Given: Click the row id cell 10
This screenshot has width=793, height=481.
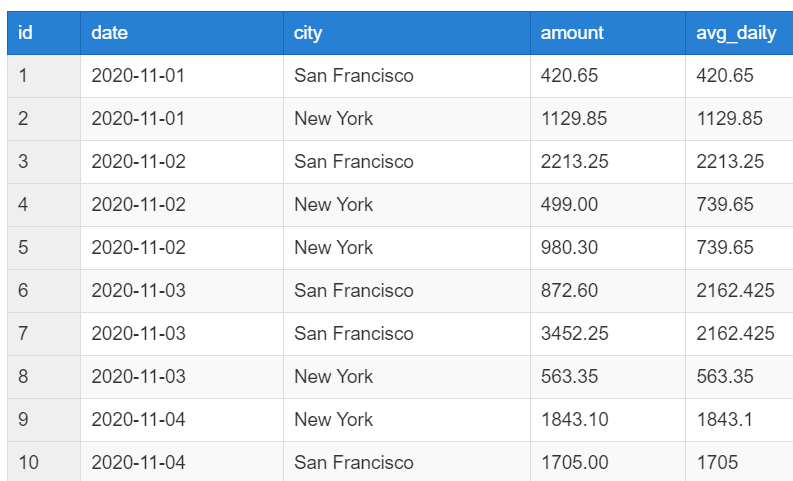Looking at the screenshot, I should (x=28, y=462).
